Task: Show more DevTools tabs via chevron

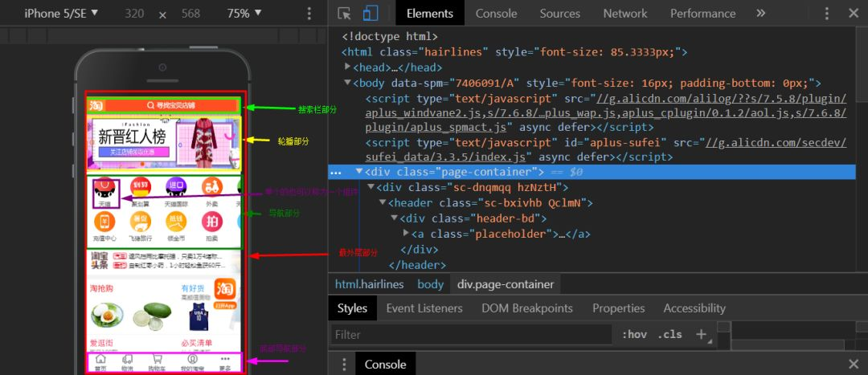Action: click(x=760, y=14)
